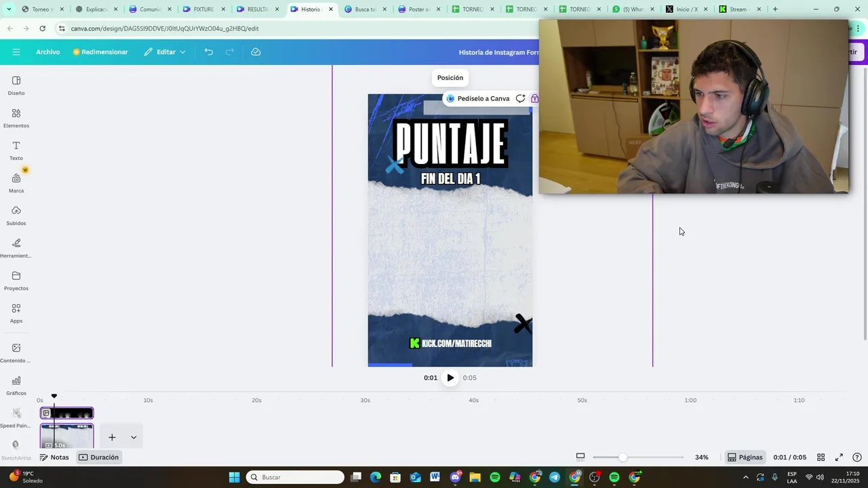Open site information icon in address bar
The image size is (868, 488).
(x=62, y=28)
